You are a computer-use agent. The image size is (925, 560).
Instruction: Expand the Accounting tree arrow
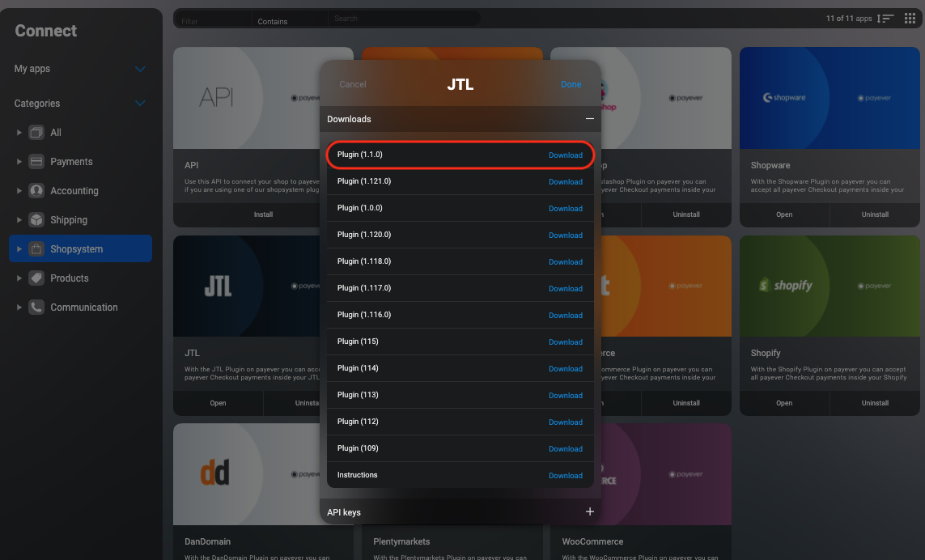point(19,191)
